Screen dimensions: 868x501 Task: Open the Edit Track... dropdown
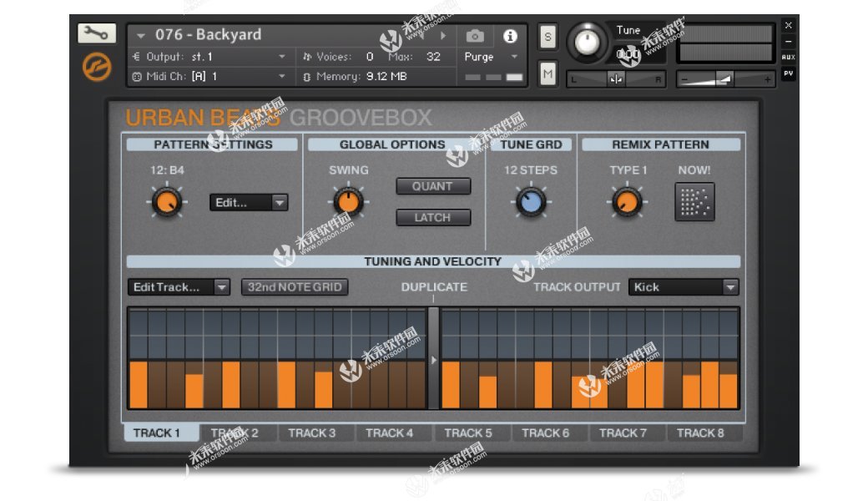click(179, 286)
